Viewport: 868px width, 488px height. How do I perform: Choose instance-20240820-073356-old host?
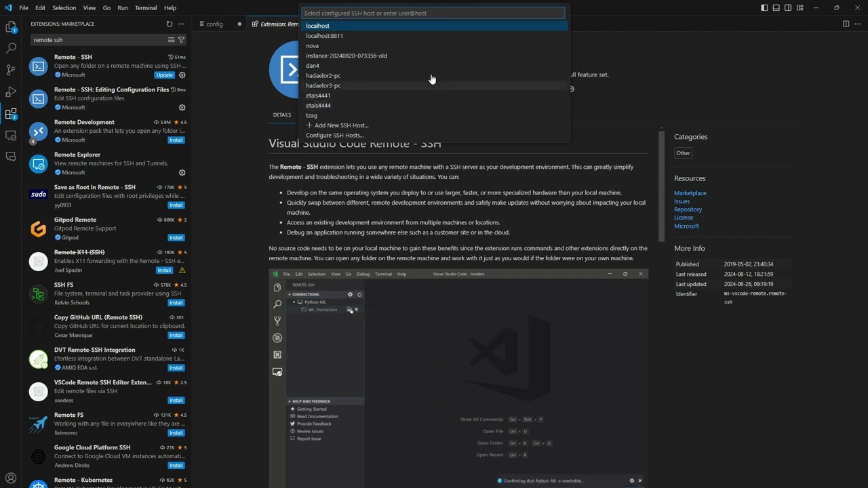coord(434,56)
